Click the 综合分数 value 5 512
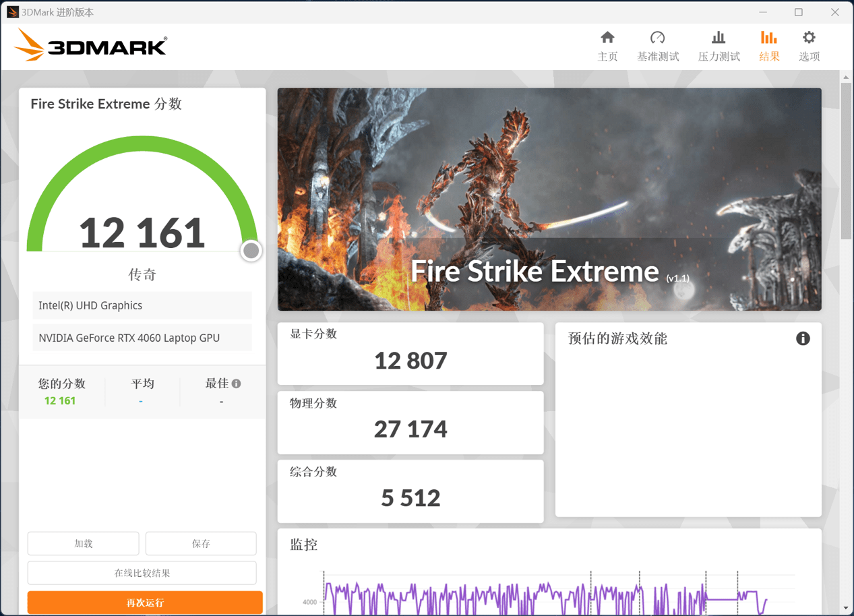 click(x=410, y=498)
